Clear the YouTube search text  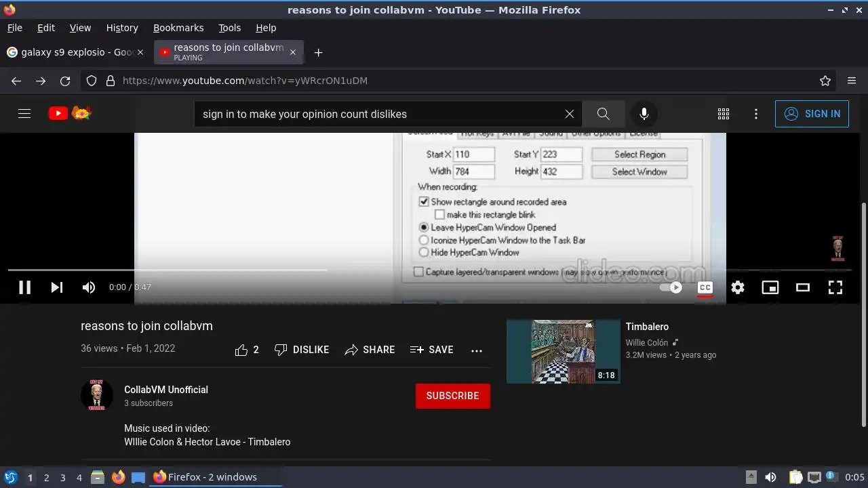click(x=570, y=114)
